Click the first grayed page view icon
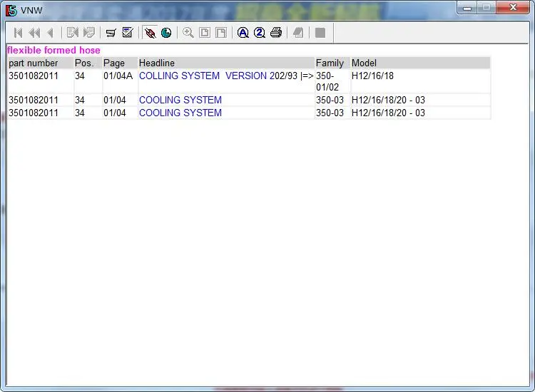 pos(205,33)
